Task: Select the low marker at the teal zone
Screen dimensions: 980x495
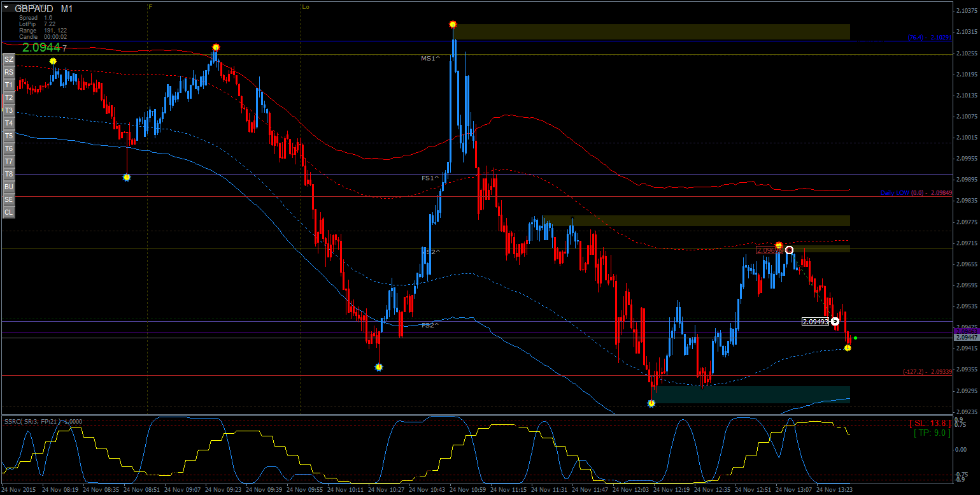Action: (651, 403)
